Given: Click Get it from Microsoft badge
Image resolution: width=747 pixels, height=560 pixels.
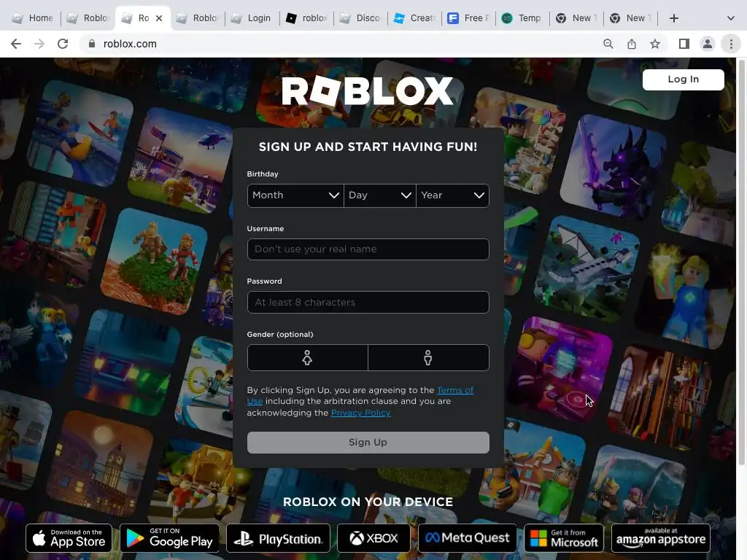Looking at the screenshot, I should 564,538.
